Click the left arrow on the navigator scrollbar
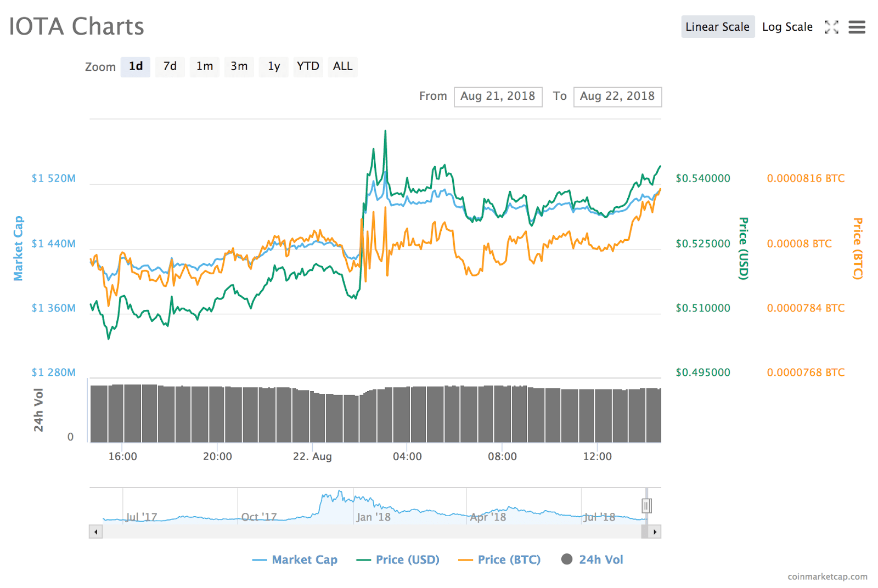The width and height of the screenshot is (878, 588). tap(95, 532)
